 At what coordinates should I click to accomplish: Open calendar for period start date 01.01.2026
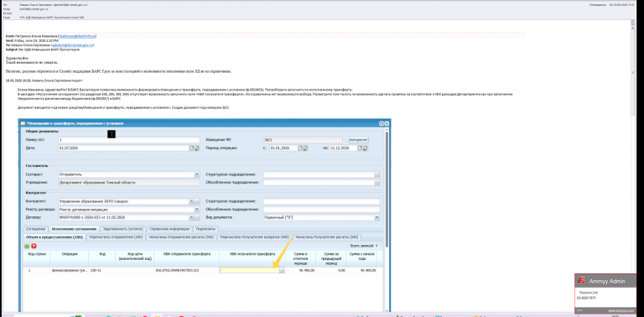(x=300, y=148)
